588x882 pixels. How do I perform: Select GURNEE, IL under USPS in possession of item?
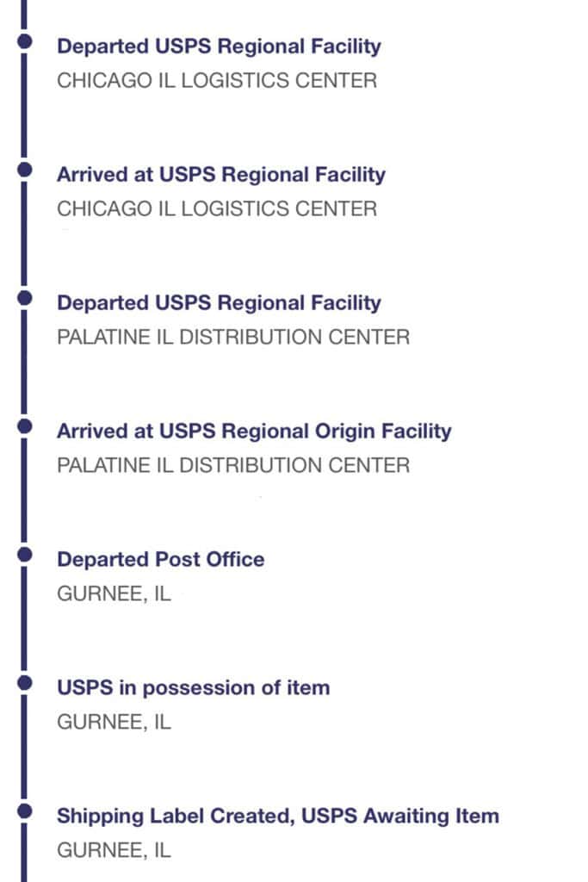(x=115, y=723)
